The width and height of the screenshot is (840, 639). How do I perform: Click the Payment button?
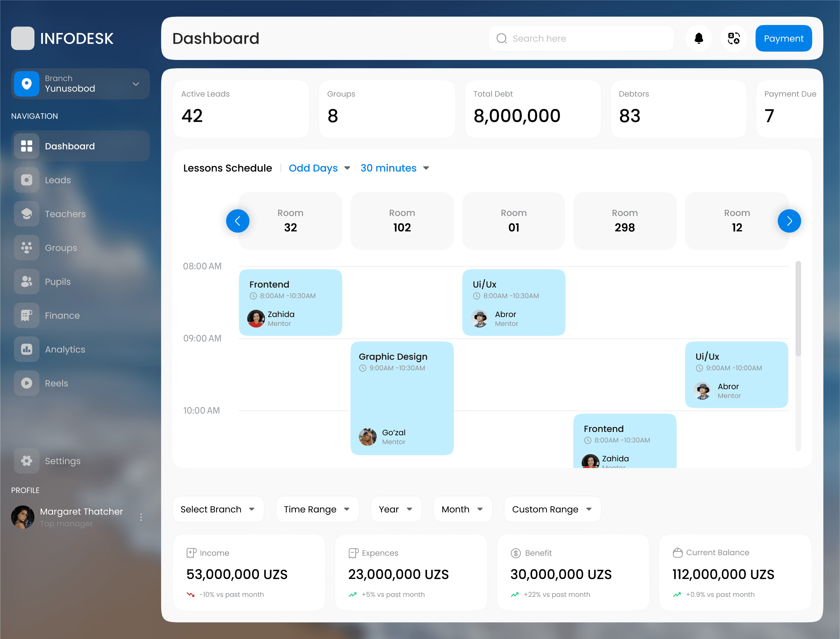click(x=784, y=38)
